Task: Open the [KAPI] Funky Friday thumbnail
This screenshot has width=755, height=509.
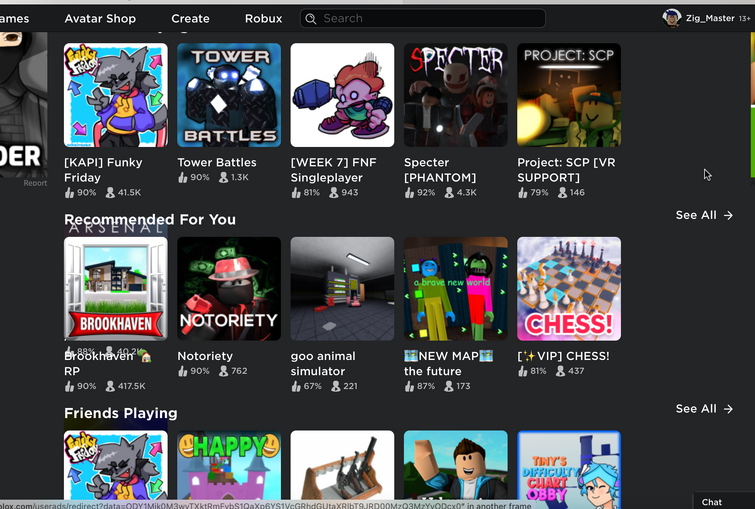Action: [x=116, y=95]
